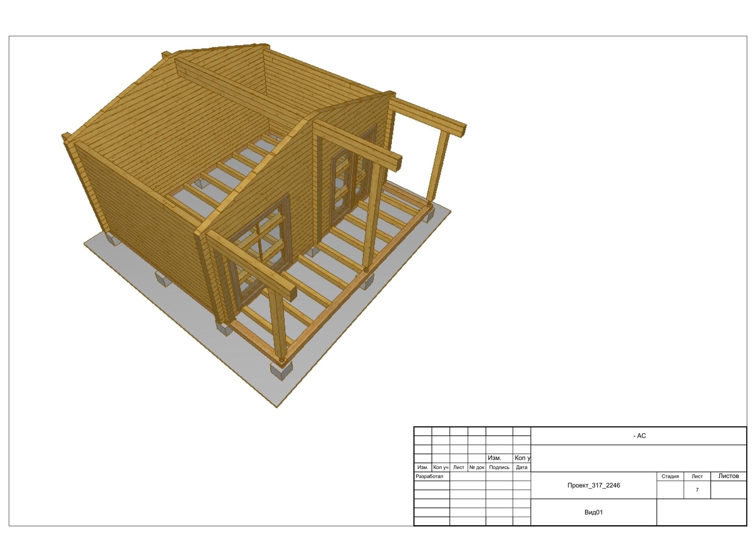This screenshot has height=535, width=756.
Task: Select the '- АС' header cell
Action: pyautogui.click(x=639, y=436)
